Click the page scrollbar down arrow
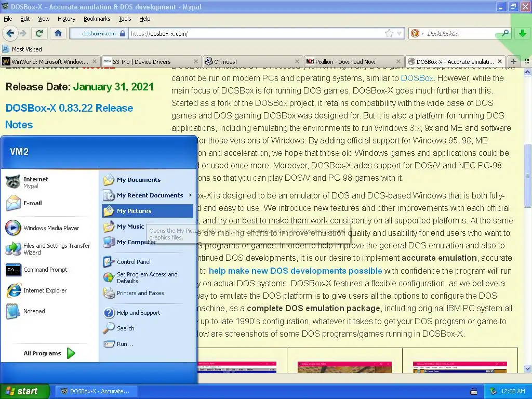532x399 pixels. click(x=527, y=368)
